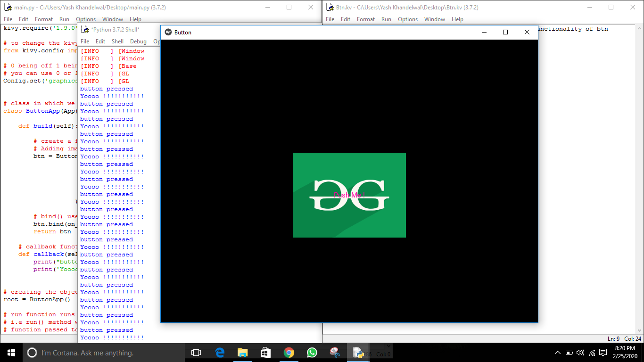Click 'kivy.require' line in main.py
The height and width of the screenshot is (362, 644).
pyautogui.click(x=41, y=28)
